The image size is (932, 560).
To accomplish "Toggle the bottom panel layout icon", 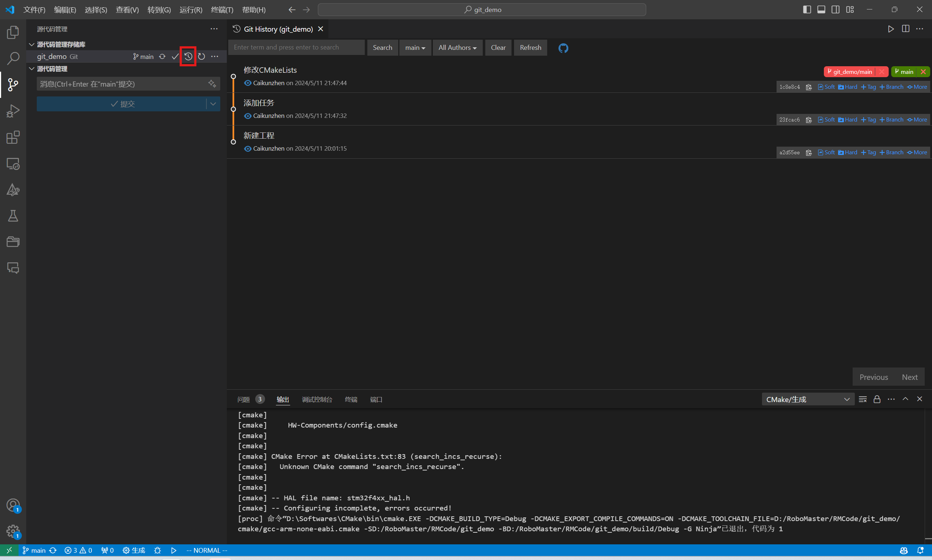I will pyautogui.click(x=821, y=9).
